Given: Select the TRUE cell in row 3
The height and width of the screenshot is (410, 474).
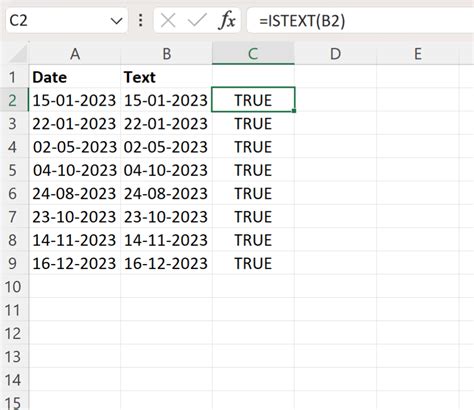Looking at the screenshot, I should click(253, 123).
